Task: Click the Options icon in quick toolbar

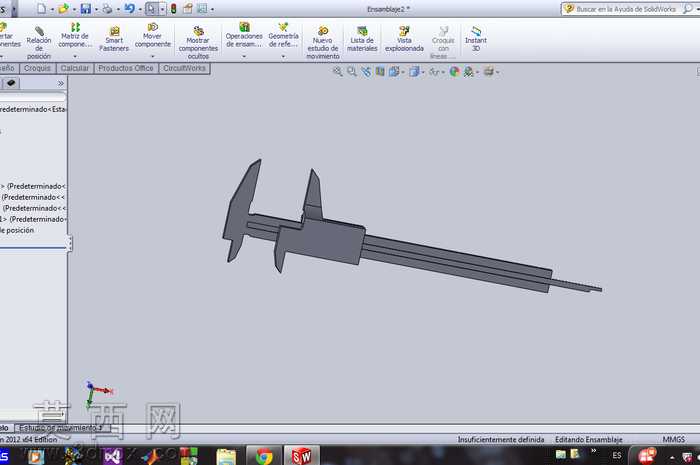Action: (x=202, y=8)
